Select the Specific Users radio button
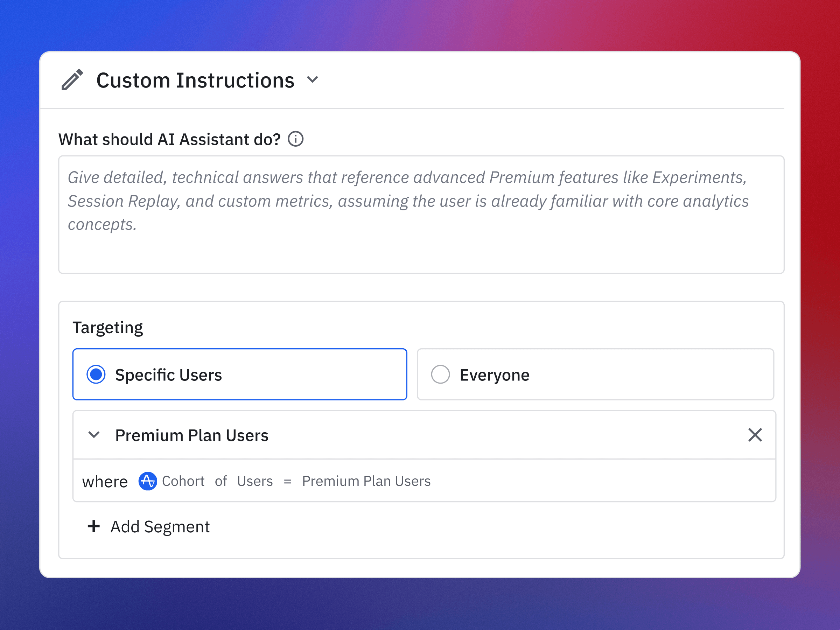 (x=96, y=374)
